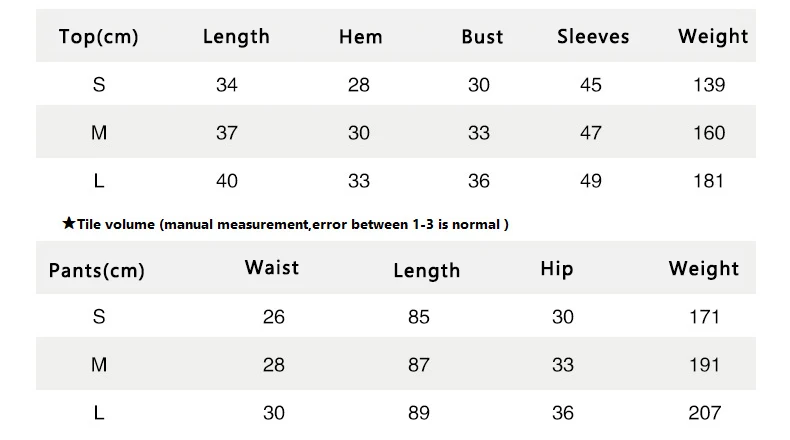790x440 pixels.
Task: Click pants weight value 191
Action: pos(704,365)
